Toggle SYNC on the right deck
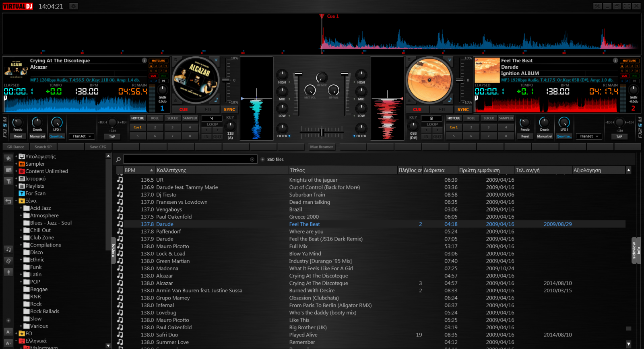 click(463, 109)
